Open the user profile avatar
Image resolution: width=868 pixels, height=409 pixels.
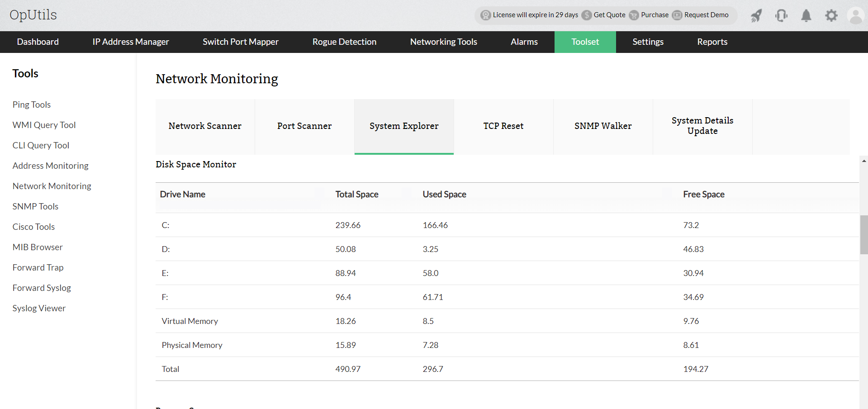point(856,16)
